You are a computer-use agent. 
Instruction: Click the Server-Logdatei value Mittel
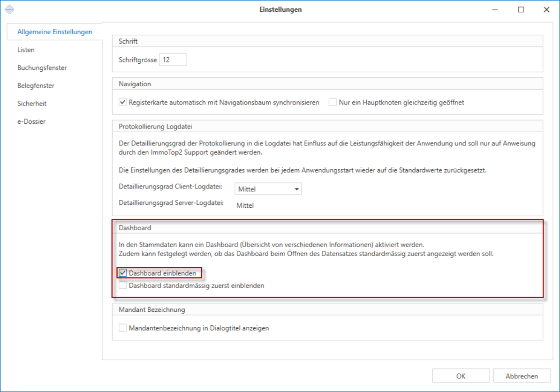point(245,205)
